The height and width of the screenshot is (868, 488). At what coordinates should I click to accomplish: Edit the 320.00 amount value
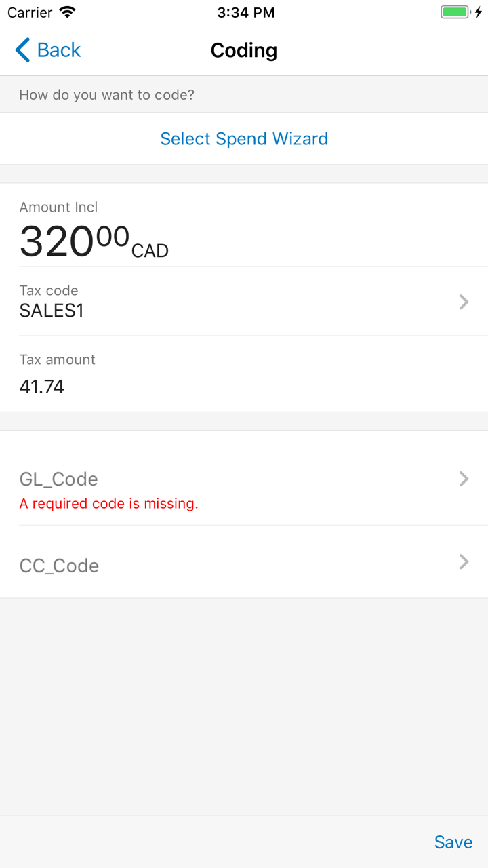[74, 241]
